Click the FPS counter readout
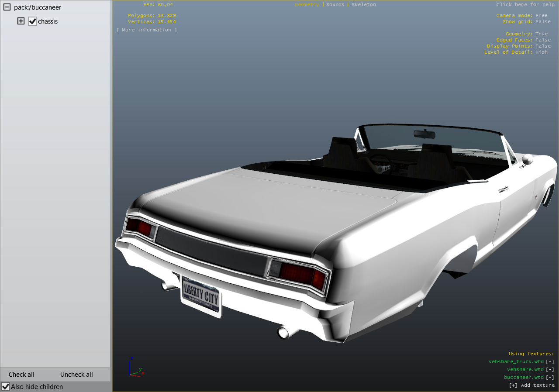This screenshot has width=559, height=392. pyautogui.click(x=158, y=4)
